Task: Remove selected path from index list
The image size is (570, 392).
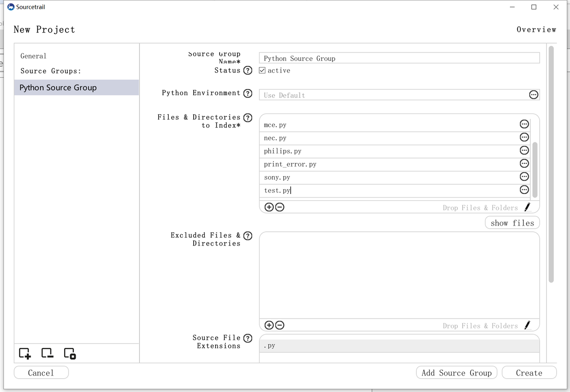Action: click(280, 207)
